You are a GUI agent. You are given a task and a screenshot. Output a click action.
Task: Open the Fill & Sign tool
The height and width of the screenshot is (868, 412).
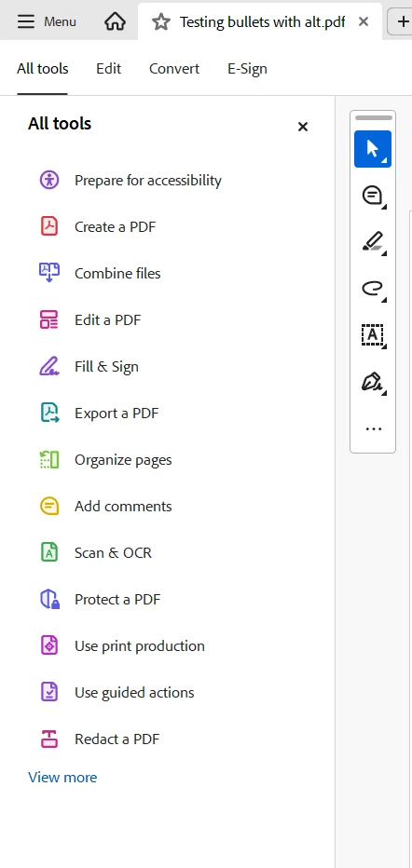(106, 366)
